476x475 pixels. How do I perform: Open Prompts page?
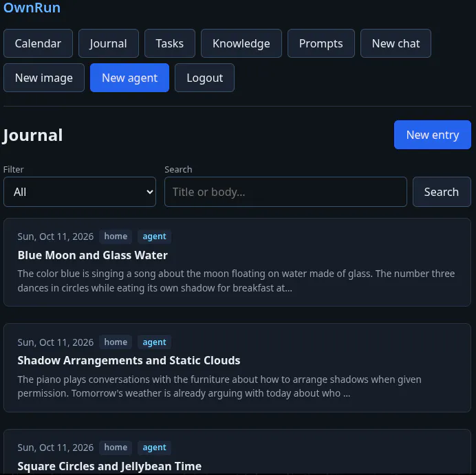[321, 43]
